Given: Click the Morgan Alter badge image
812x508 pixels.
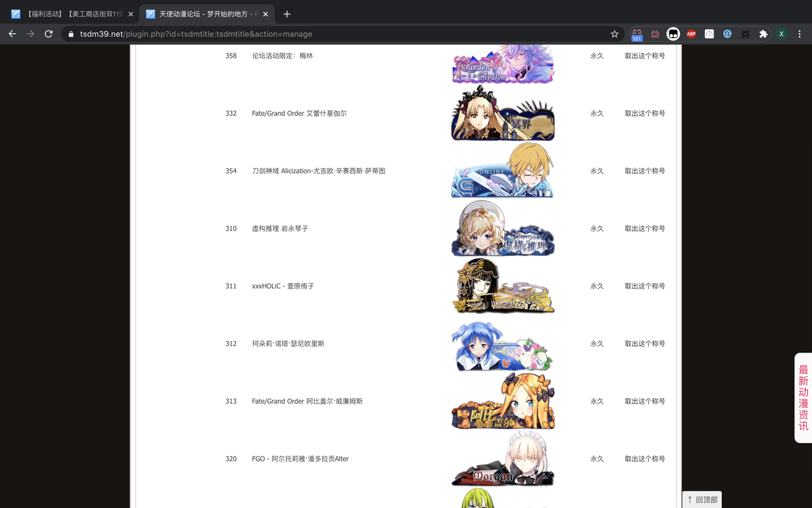Looking at the screenshot, I should (x=503, y=458).
